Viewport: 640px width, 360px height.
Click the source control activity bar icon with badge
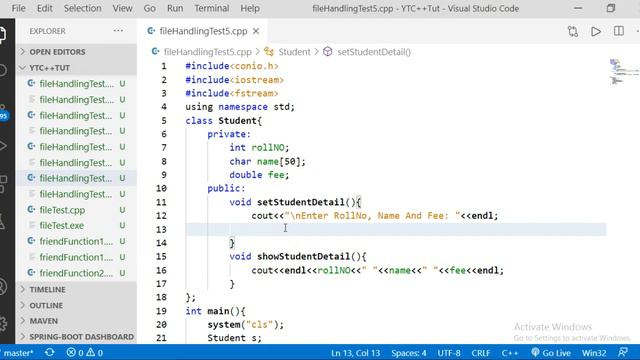click(x=3, y=112)
